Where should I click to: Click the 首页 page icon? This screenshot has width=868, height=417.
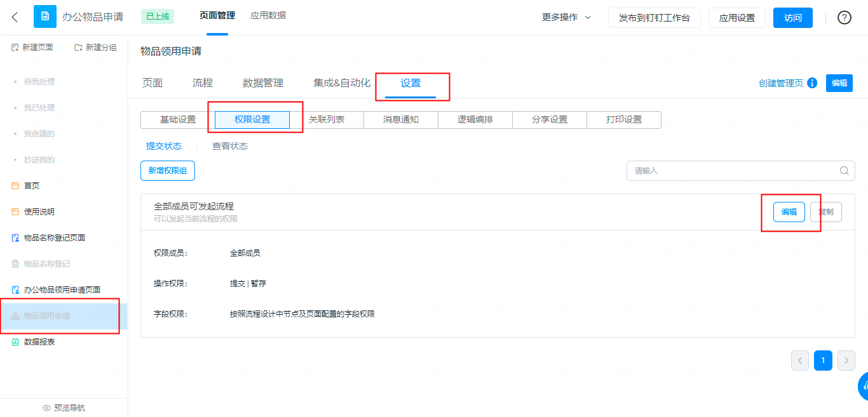click(15, 186)
